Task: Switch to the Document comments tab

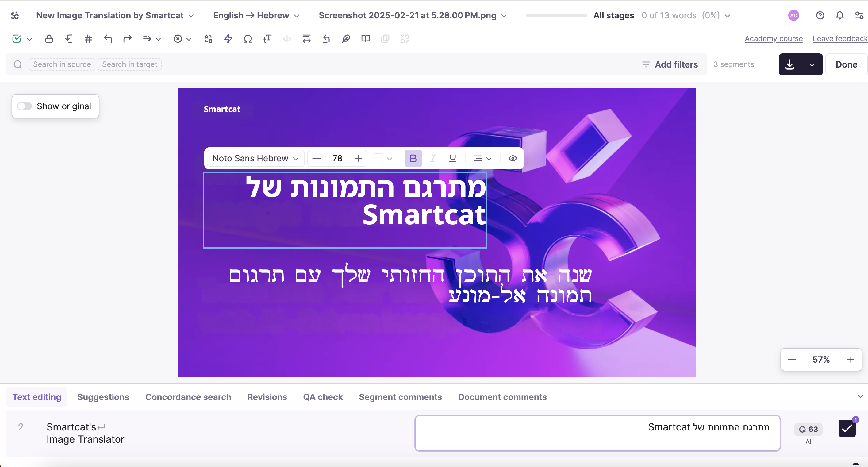Action: 502,397
